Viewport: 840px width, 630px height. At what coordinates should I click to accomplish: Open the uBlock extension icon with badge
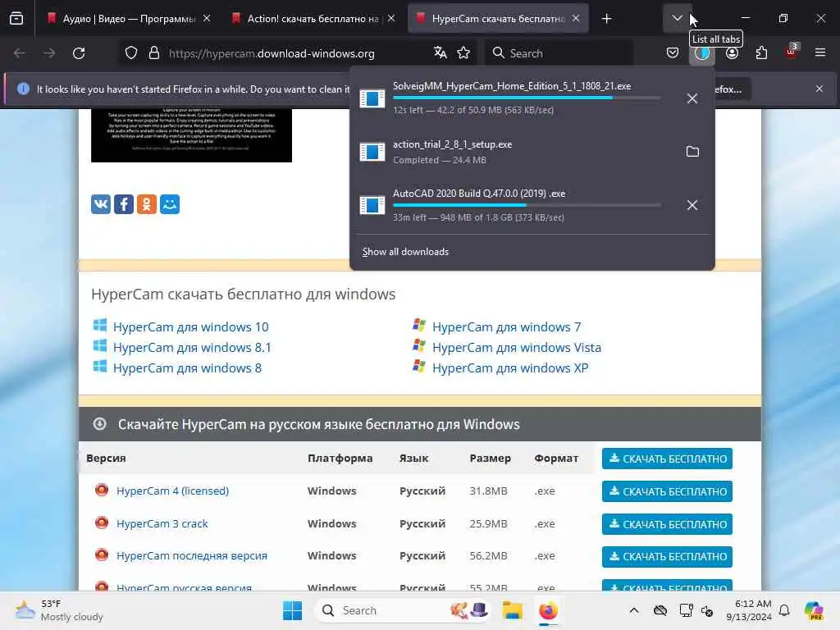click(x=792, y=52)
